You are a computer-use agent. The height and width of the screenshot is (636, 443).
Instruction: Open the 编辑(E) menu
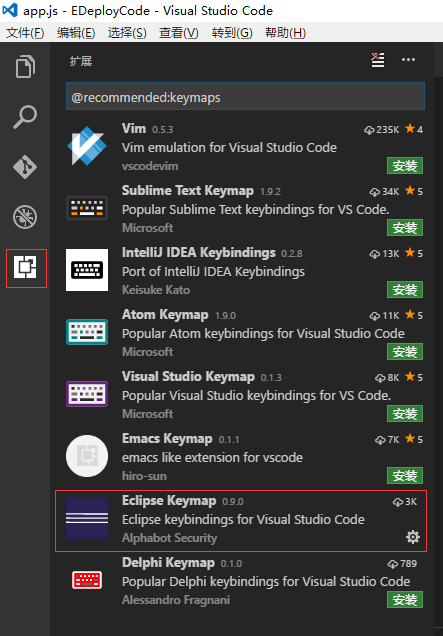coord(76,33)
